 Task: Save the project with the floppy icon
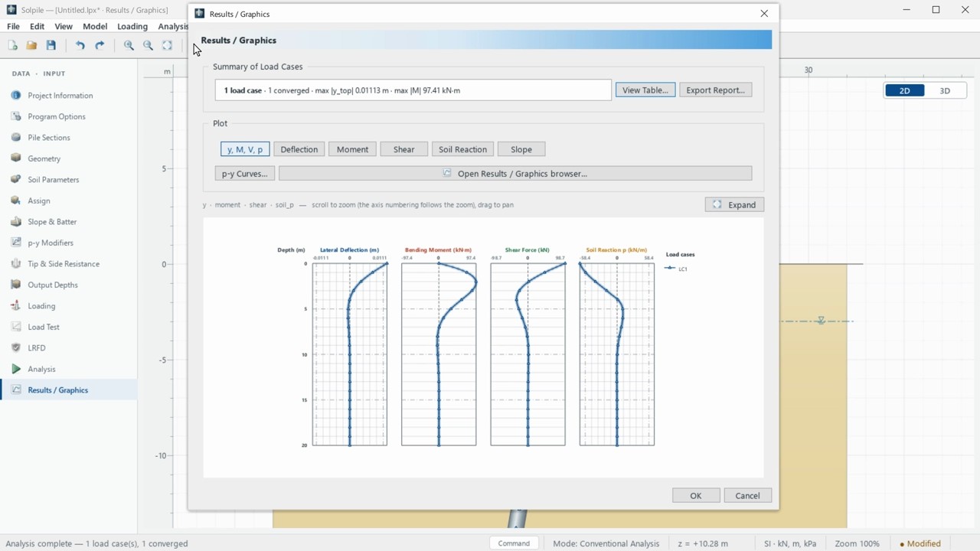click(51, 46)
